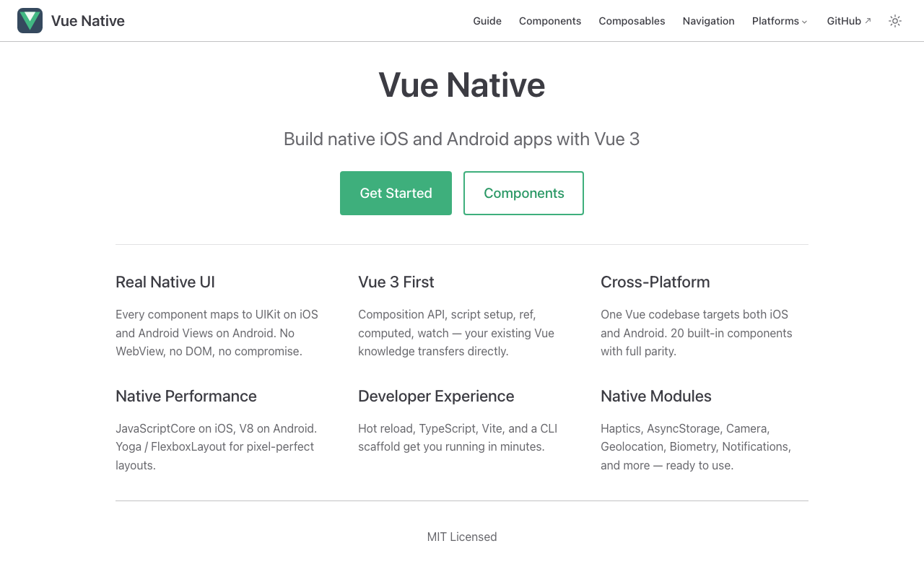The image size is (924, 572).
Task: Click the Native Modules heading
Action: [x=656, y=396]
